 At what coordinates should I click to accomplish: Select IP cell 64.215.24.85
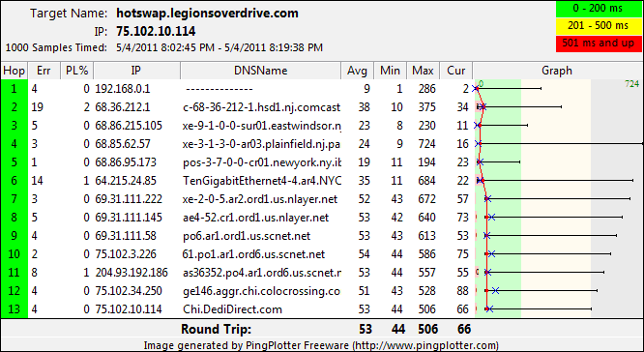point(126,181)
